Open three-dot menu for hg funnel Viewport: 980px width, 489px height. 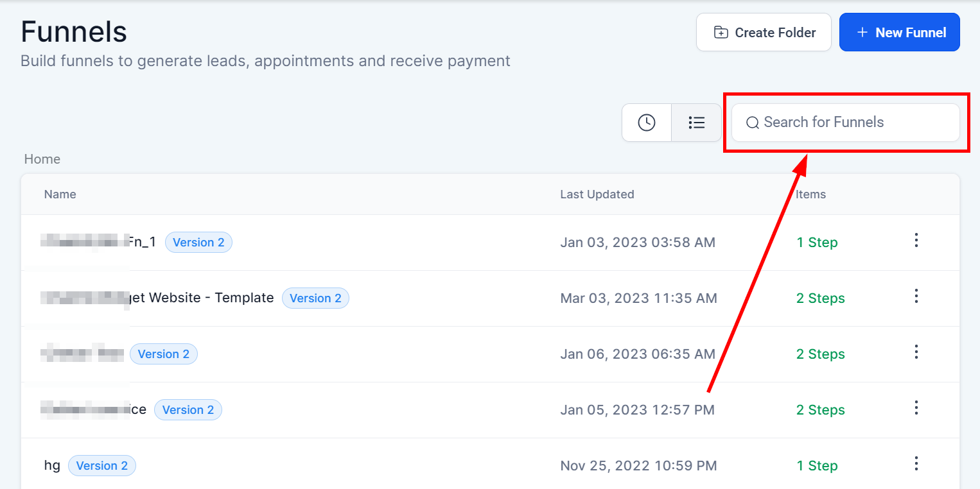click(916, 464)
